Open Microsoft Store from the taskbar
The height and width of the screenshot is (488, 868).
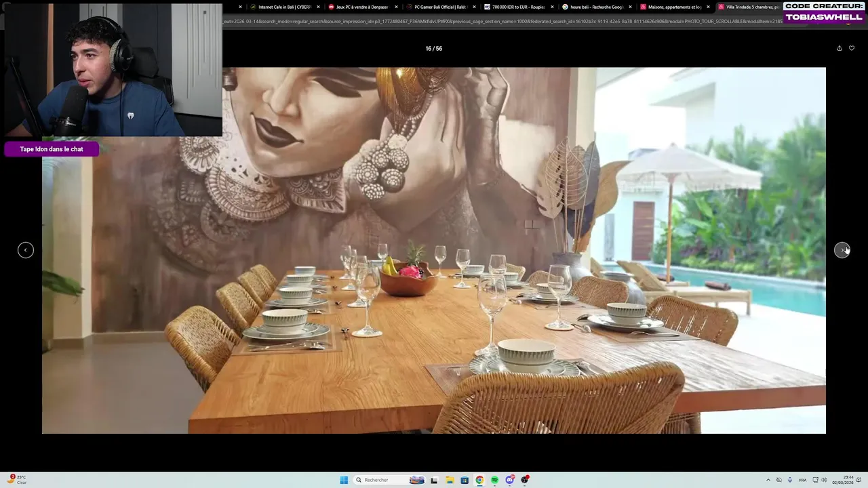pos(465,480)
